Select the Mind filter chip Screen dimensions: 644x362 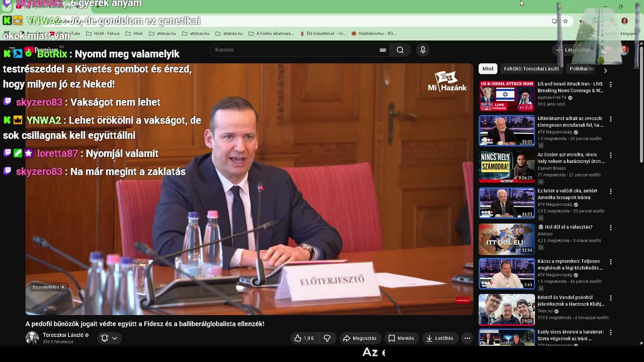(488, 69)
